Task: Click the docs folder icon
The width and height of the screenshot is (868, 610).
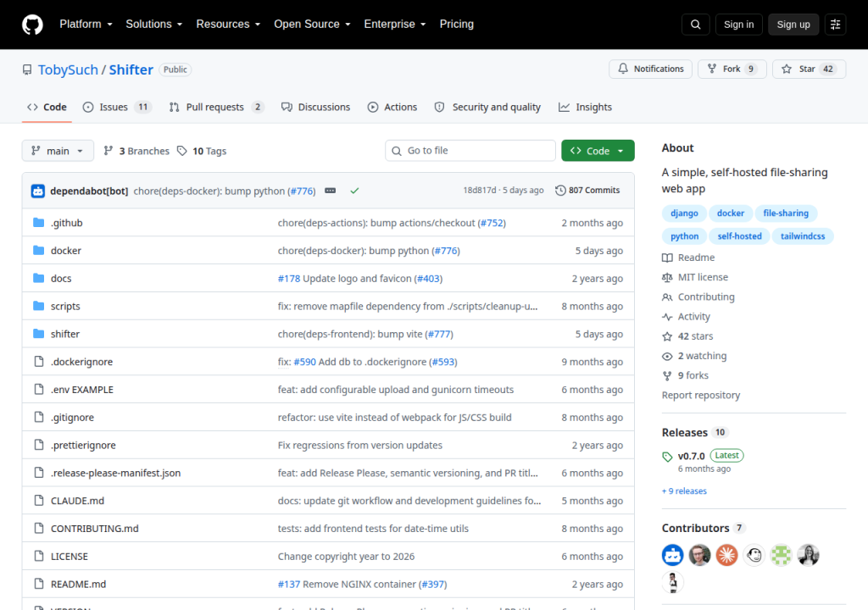Action: [39, 278]
